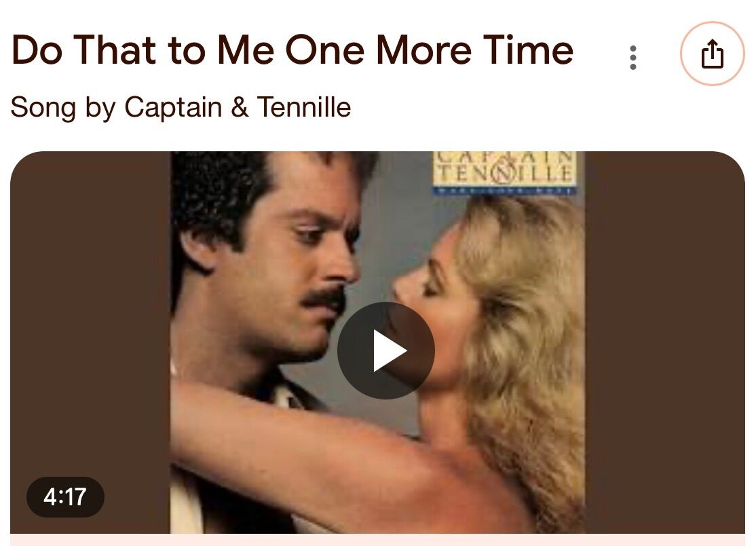Viewport: 756px width, 546px height.
Task: Click the man's face on album cover
Action: pos(289,270)
